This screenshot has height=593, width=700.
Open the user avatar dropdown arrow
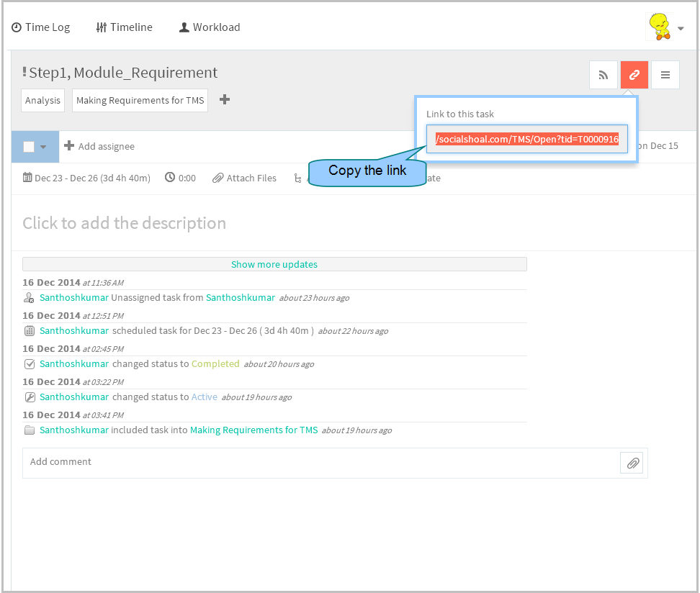pos(681,28)
